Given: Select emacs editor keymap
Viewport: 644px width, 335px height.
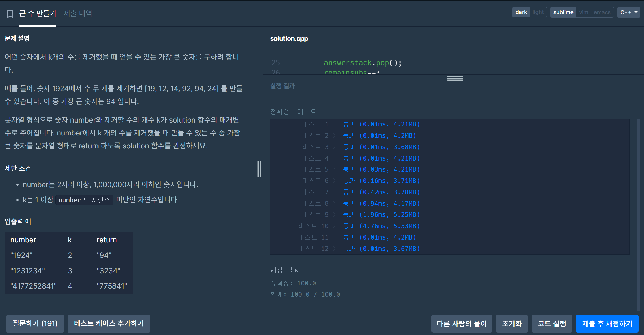Looking at the screenshot, I should tap(602, 12).
